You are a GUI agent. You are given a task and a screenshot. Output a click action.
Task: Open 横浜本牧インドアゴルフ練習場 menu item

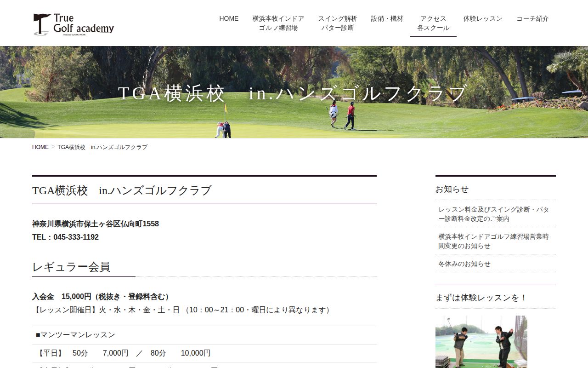point(278,23)
